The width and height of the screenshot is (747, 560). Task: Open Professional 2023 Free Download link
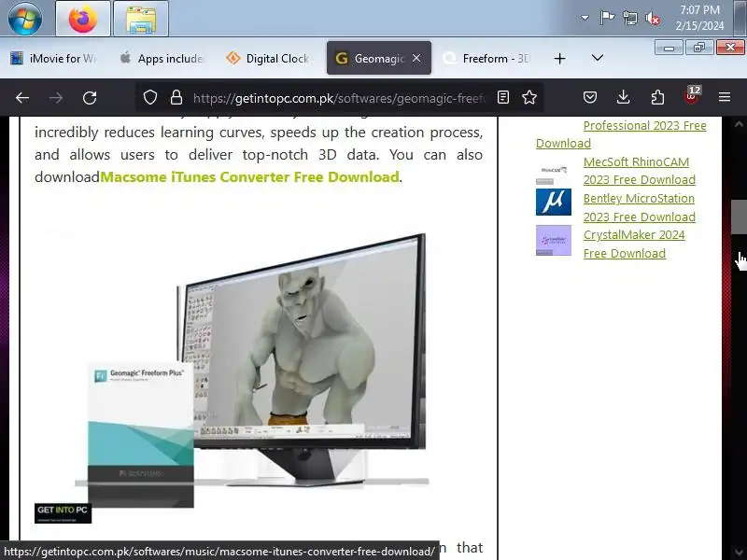click(x=644, y=126)
